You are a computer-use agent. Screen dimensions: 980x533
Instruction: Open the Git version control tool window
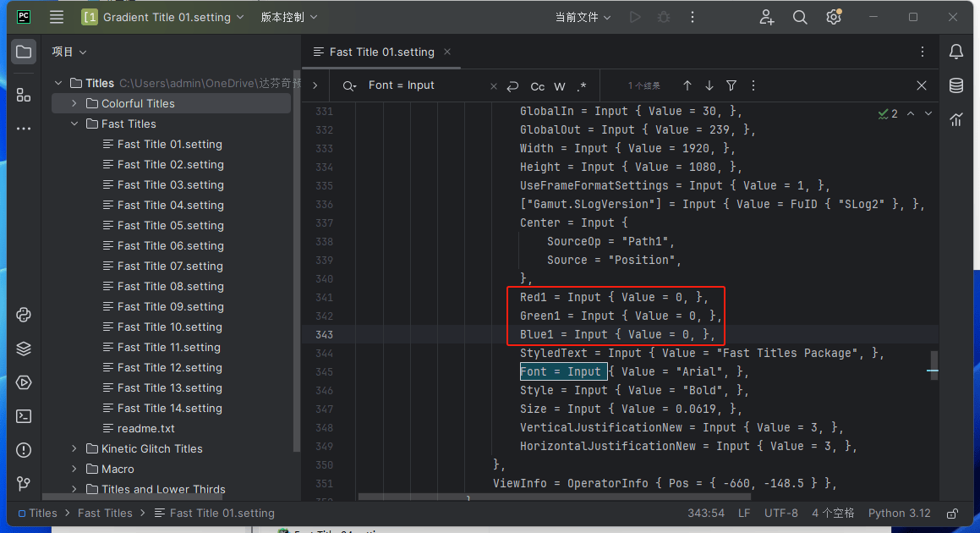pyautogui.click(x=24, y=484)
